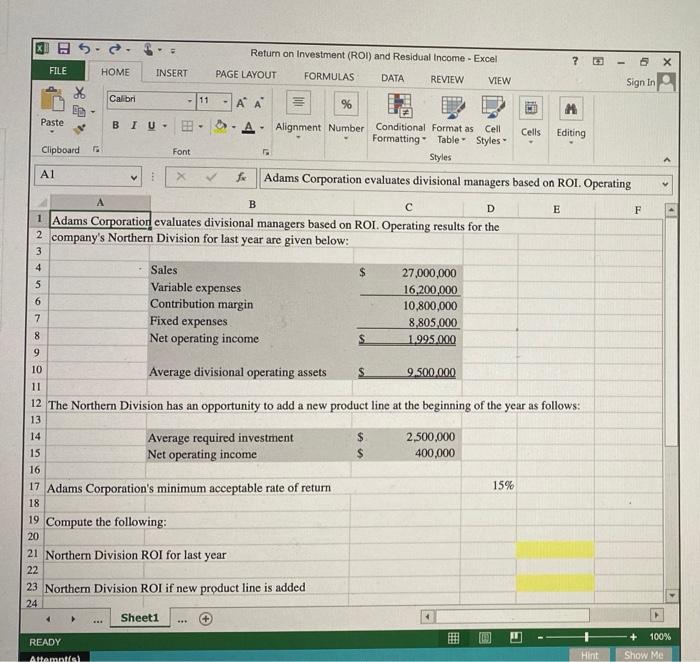Image resolution: width=700 pixels, height=662 pixels.
Task: Click the Paste clipboard icon
Action: click(52, 99)
